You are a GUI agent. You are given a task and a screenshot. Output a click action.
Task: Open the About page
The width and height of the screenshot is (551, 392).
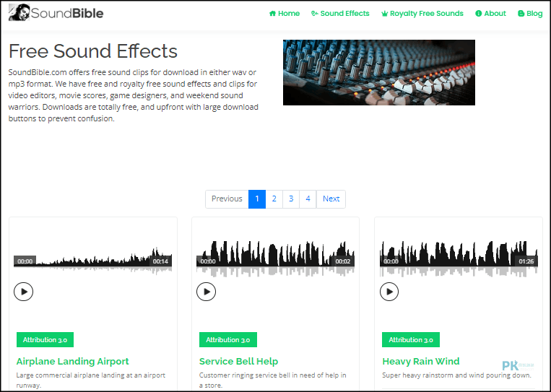(x=490, y=13)
